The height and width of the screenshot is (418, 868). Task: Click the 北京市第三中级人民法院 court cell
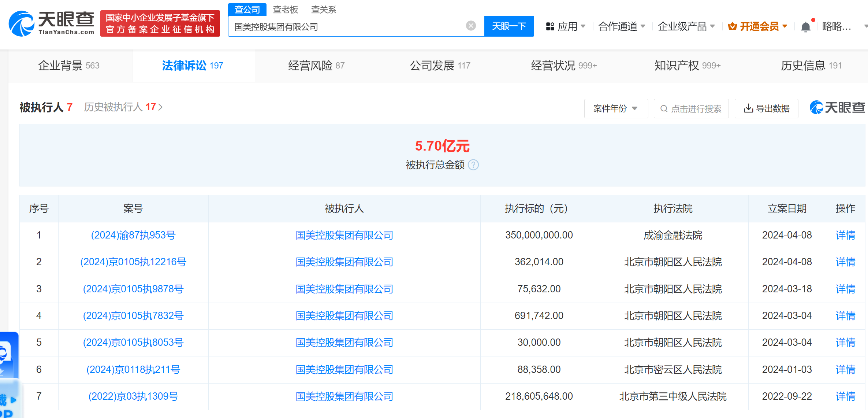point(673,396)
